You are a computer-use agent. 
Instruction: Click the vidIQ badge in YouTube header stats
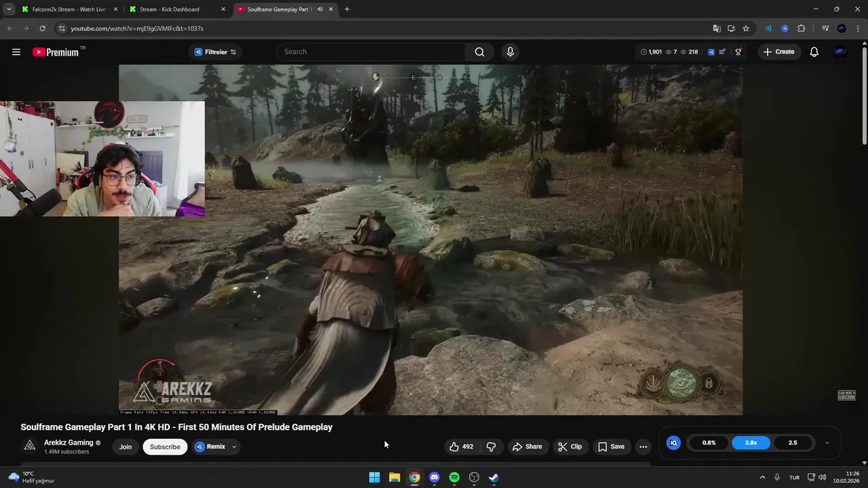(711, 52)
